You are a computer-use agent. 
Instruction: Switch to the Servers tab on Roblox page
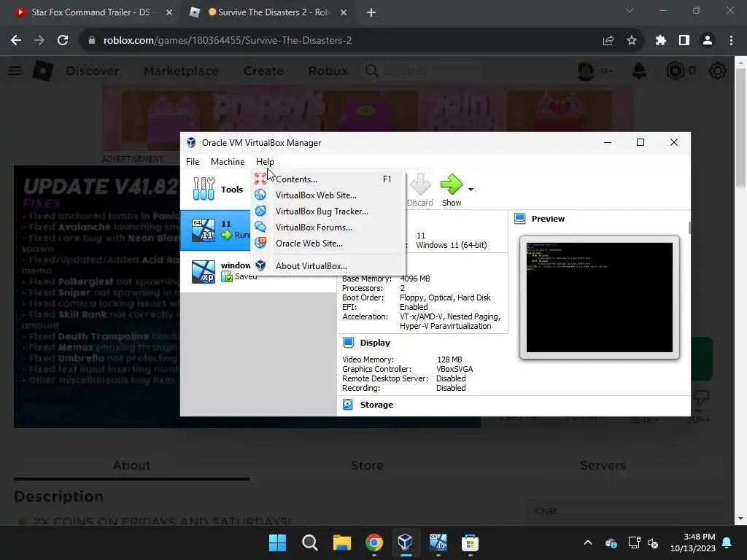603,465
